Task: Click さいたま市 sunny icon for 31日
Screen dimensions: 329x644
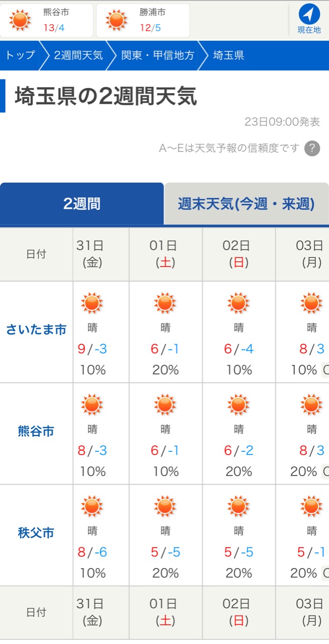Action: coord(92,303)
